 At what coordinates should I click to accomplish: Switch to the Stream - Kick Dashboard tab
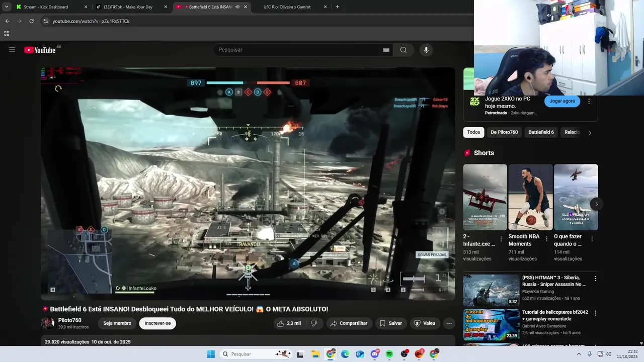tap(50, 7)
